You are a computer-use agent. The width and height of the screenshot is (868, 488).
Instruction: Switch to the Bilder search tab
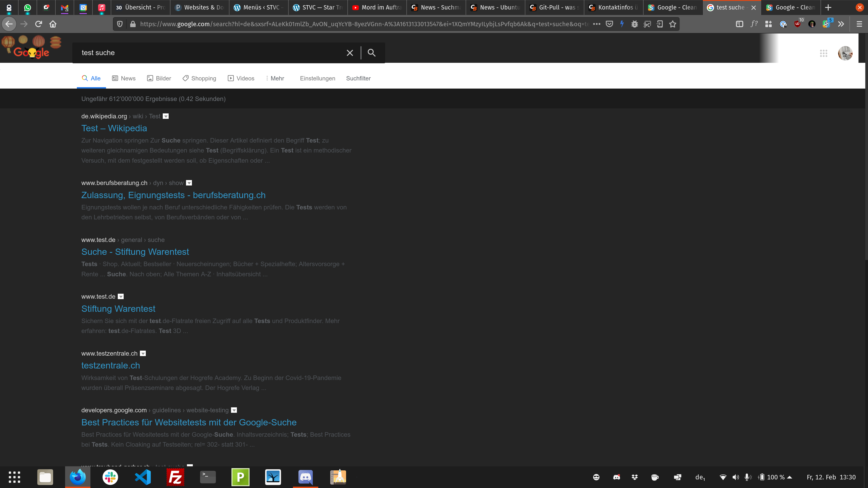tap(159, 78)
